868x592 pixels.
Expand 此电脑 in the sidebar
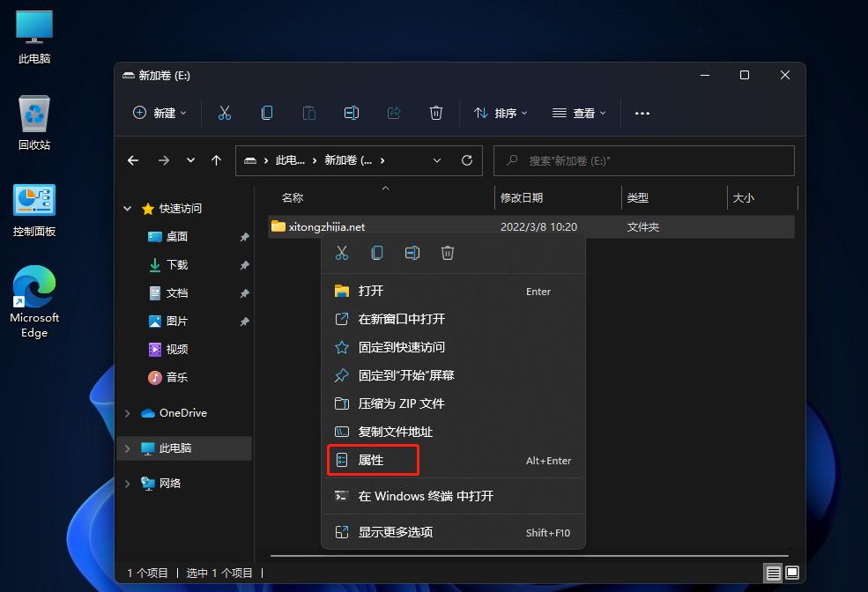pos(127,448)
